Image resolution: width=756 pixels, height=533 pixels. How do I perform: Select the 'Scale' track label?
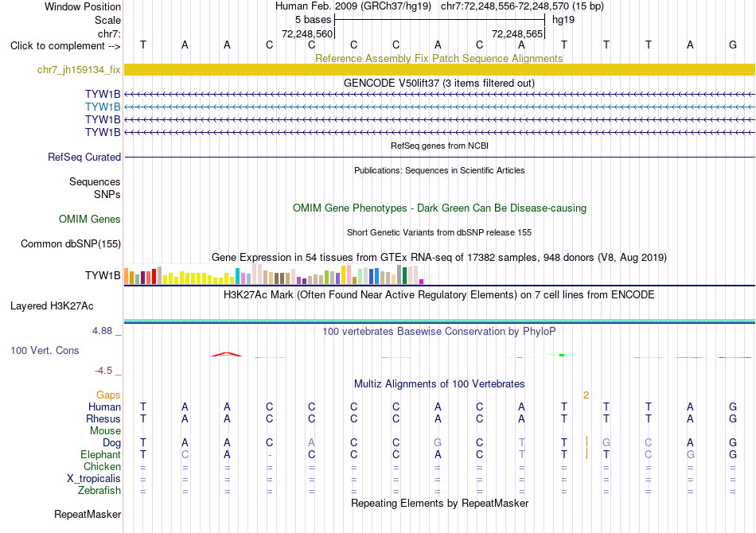click(107, 20)
